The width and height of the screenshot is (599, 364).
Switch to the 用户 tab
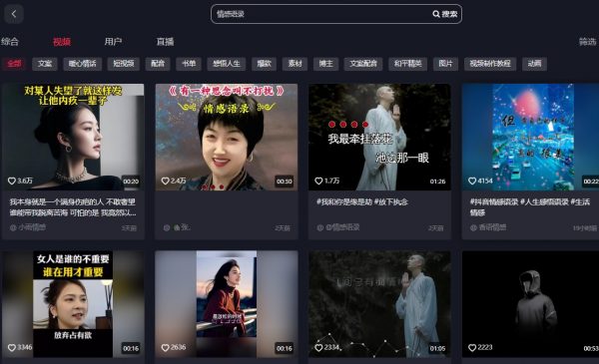[x=113, y=42]
